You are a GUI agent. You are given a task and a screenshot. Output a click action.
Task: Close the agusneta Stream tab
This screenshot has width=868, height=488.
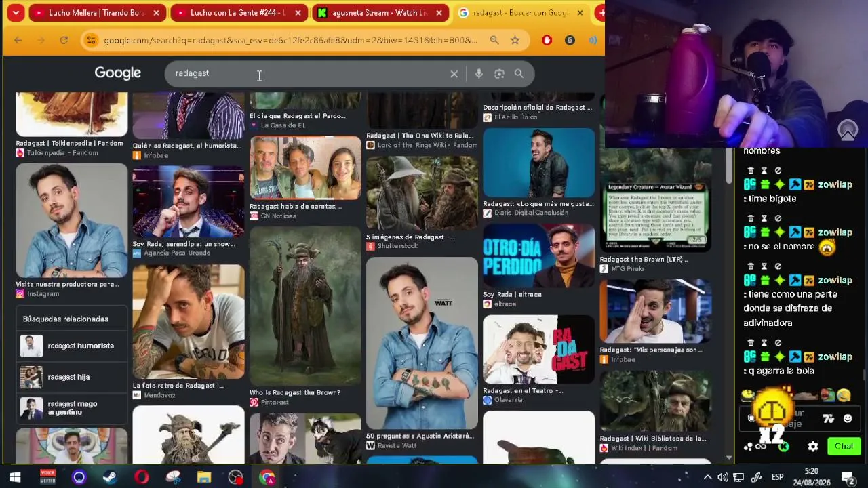[439, 13]
